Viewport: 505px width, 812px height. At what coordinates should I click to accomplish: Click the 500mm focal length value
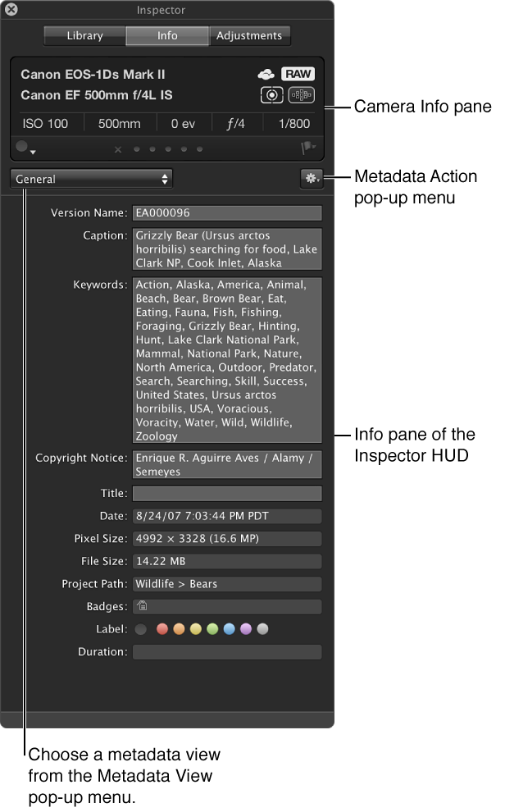point(120,124)
